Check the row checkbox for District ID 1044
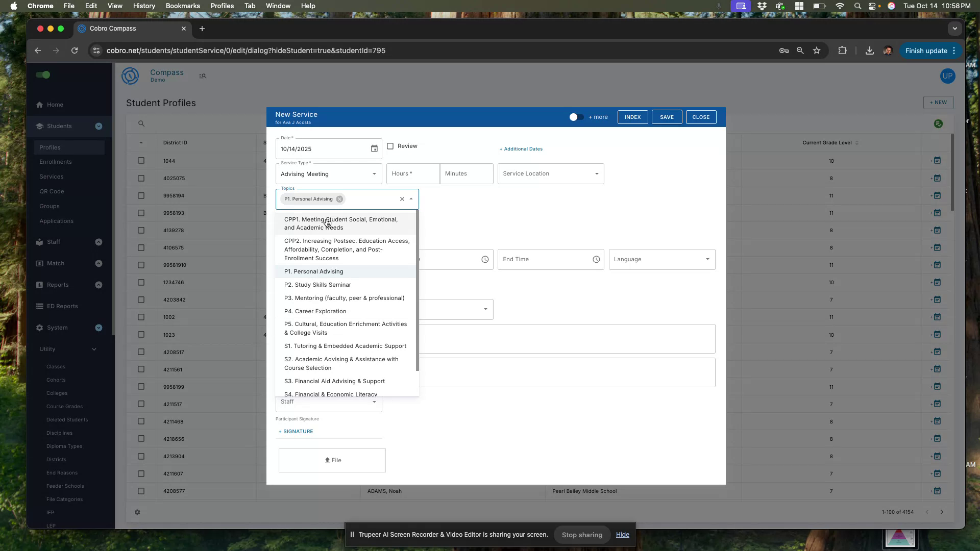 click(x=141, y=160)
